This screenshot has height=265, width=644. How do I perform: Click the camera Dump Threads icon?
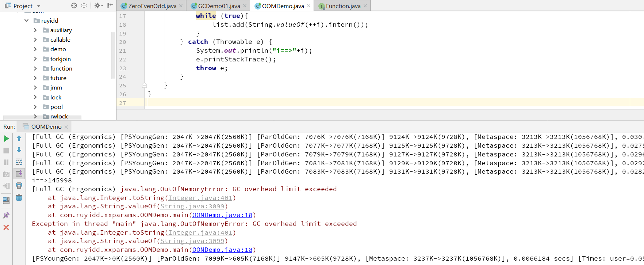(x=6, y=174)
